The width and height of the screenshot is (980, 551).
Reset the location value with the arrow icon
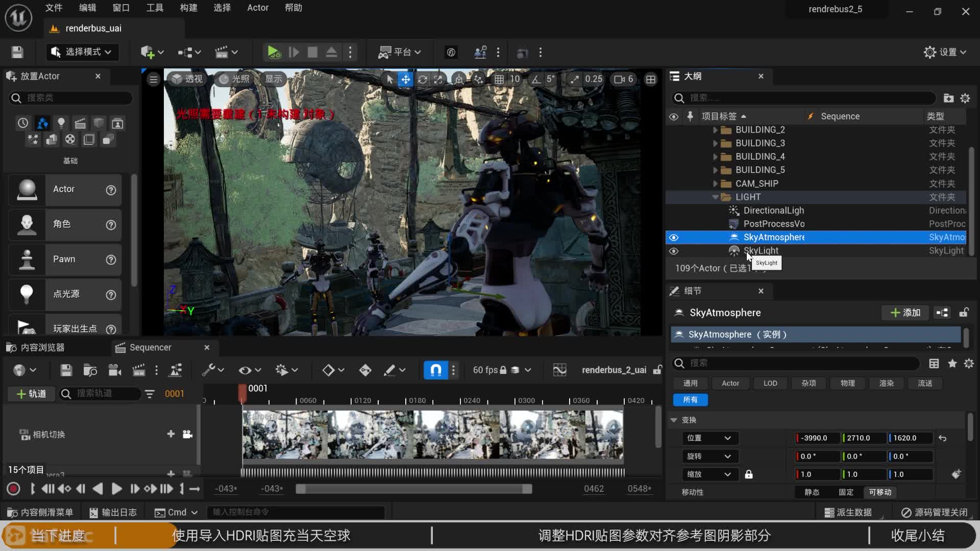click(x=943, y=438)
